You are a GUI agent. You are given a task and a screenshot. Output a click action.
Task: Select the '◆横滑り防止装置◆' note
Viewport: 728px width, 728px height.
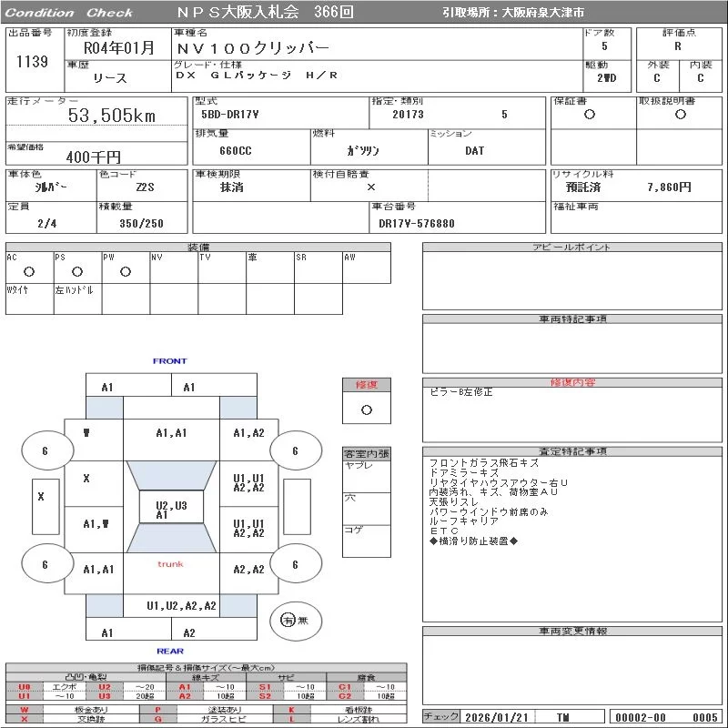473,541
